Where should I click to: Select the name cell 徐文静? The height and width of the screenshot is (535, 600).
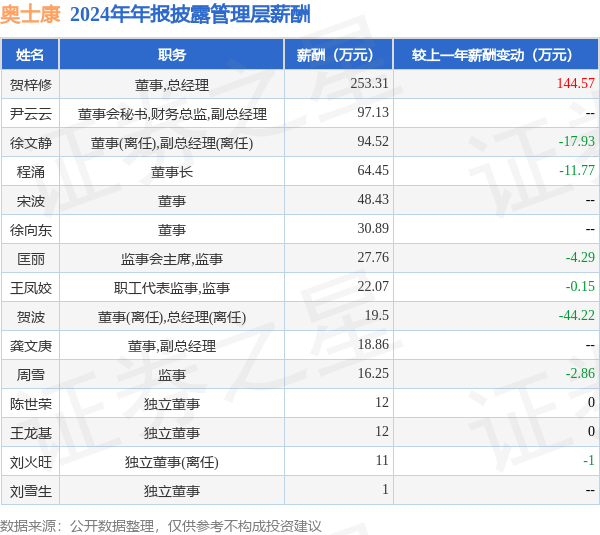click(x=31, y=143)
